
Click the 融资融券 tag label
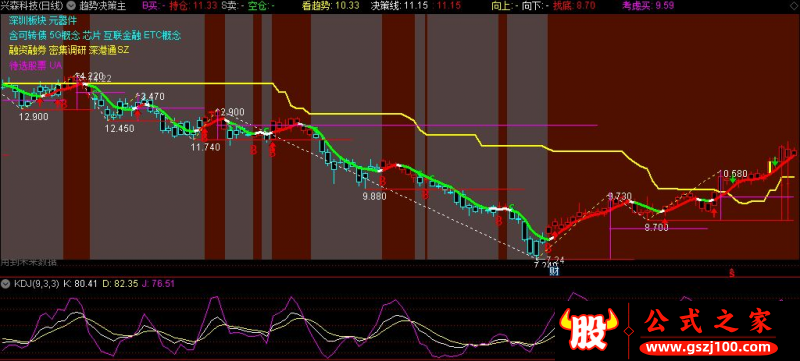click(28, 50)
